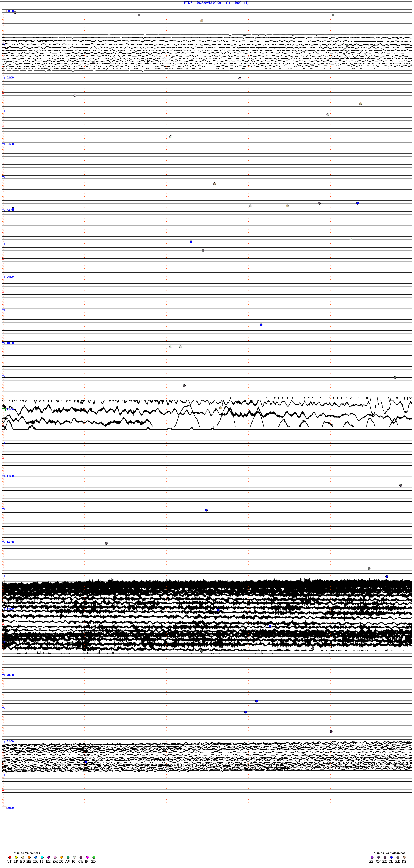Select the CN non-volcanic legend swatch

379,857
